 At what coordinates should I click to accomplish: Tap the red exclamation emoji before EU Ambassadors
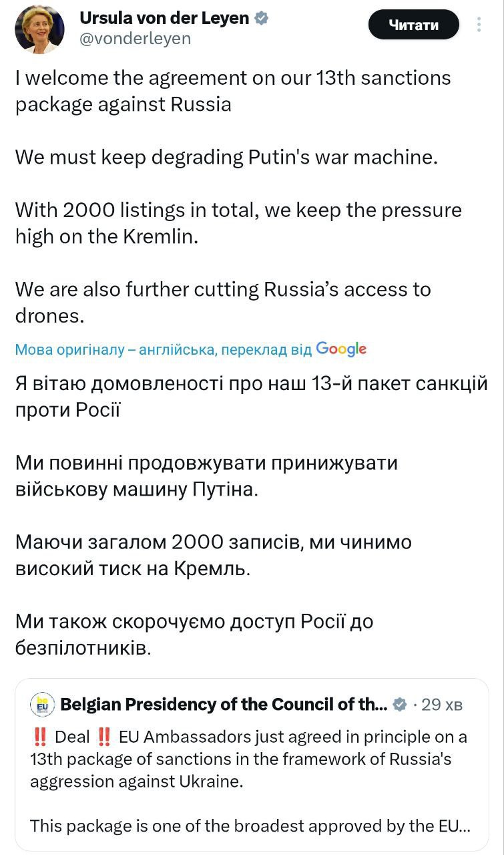[103, 737]
